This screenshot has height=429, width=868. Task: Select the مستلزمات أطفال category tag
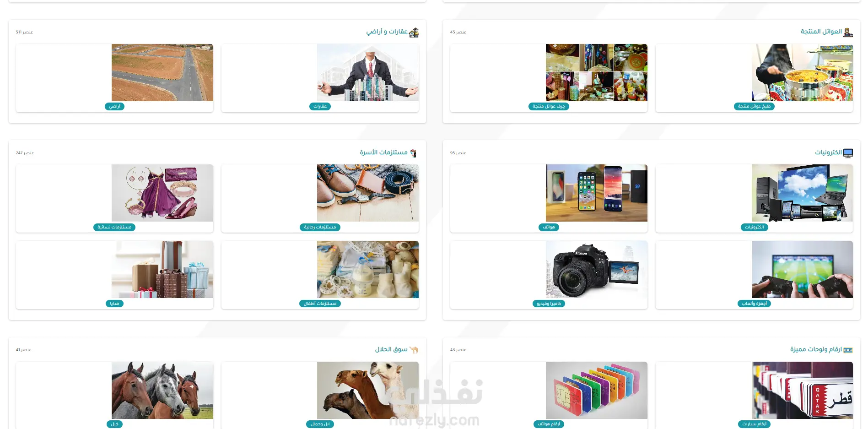tap(320, 304)
